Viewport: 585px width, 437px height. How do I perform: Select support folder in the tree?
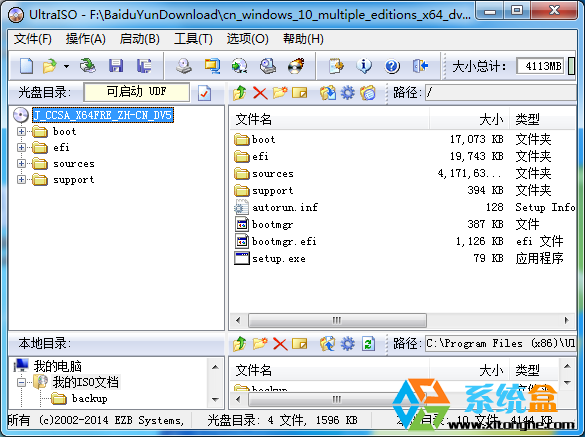tap(74, 180)
